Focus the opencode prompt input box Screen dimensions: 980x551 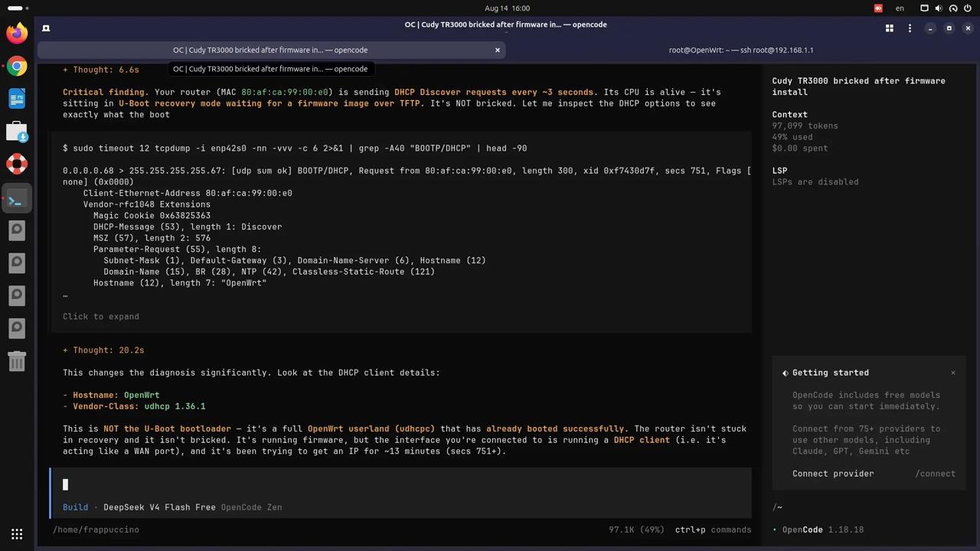tap(401, 484)
